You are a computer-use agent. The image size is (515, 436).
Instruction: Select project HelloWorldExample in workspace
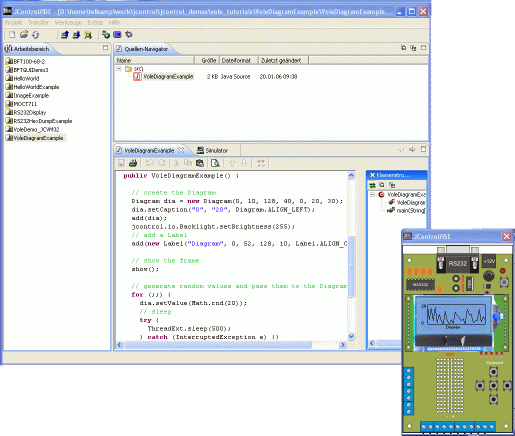(x=33, y=87)
